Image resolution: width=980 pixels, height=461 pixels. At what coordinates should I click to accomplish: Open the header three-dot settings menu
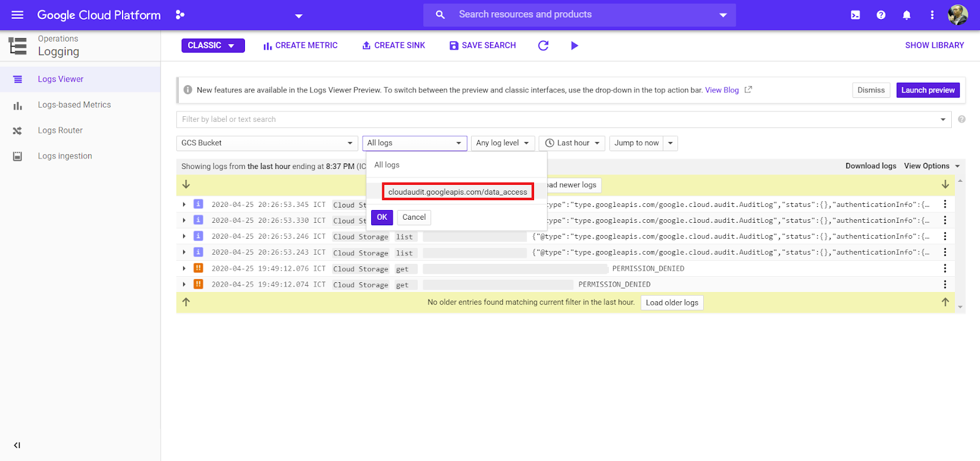[x=932, y=15]
